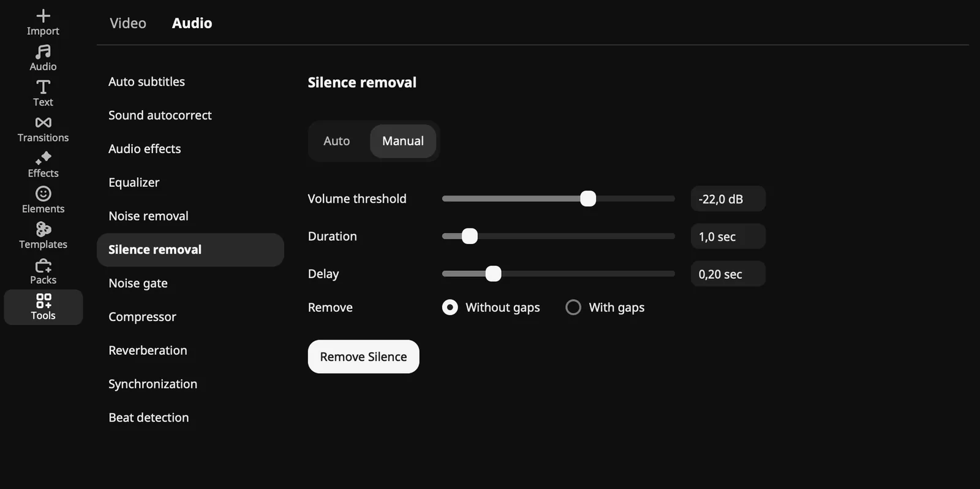The width and height of the screenshot is (980, 489).
Task: Click the 0,20 sec delay field
Action: pos(728,274)
